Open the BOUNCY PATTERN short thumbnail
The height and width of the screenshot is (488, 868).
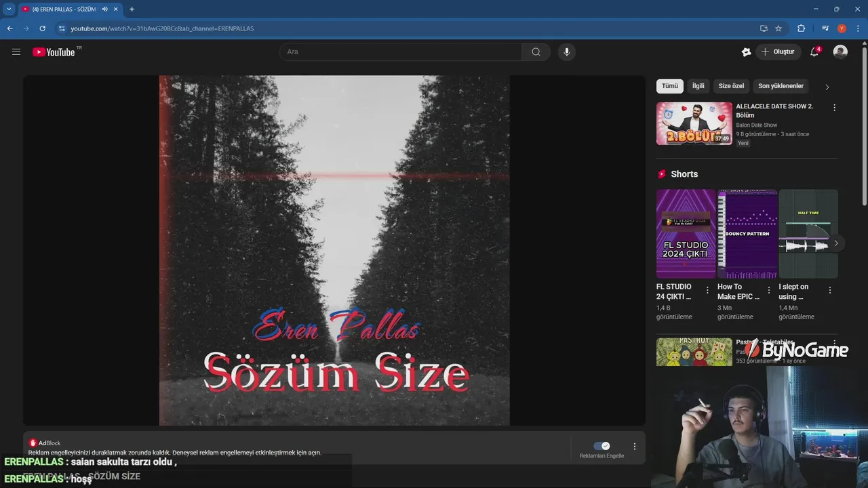pyautogui.click(x=747, y=234)
